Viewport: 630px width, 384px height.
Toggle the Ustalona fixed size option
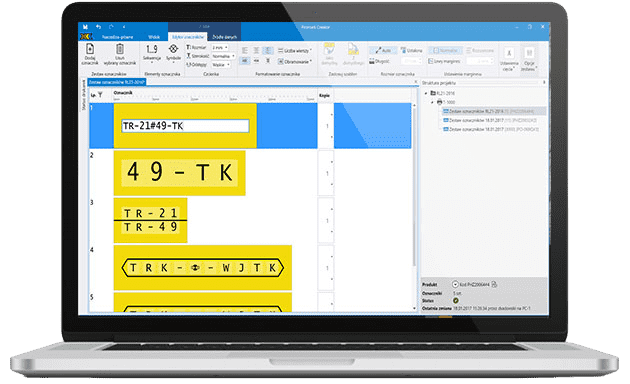pos(411,51)
